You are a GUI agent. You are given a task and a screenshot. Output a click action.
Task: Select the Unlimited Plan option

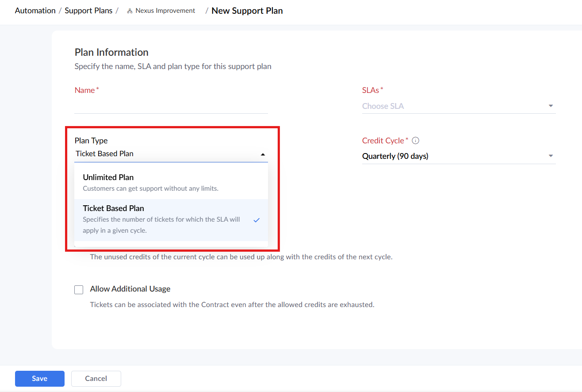[108, 177]
